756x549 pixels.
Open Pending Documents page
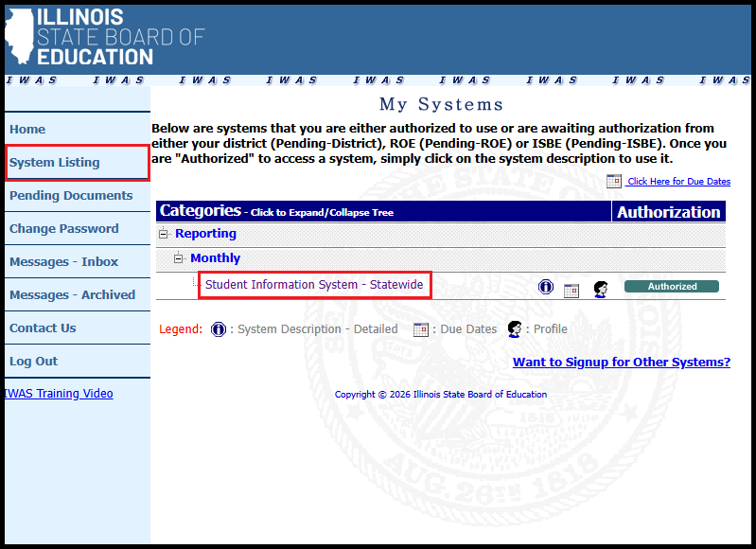tap(71, 196)
